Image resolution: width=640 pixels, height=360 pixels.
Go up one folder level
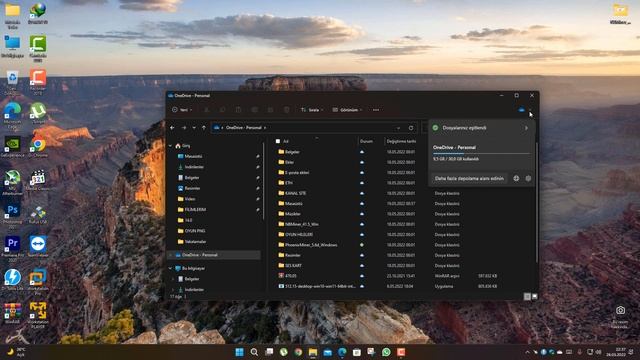coord(204,128)
